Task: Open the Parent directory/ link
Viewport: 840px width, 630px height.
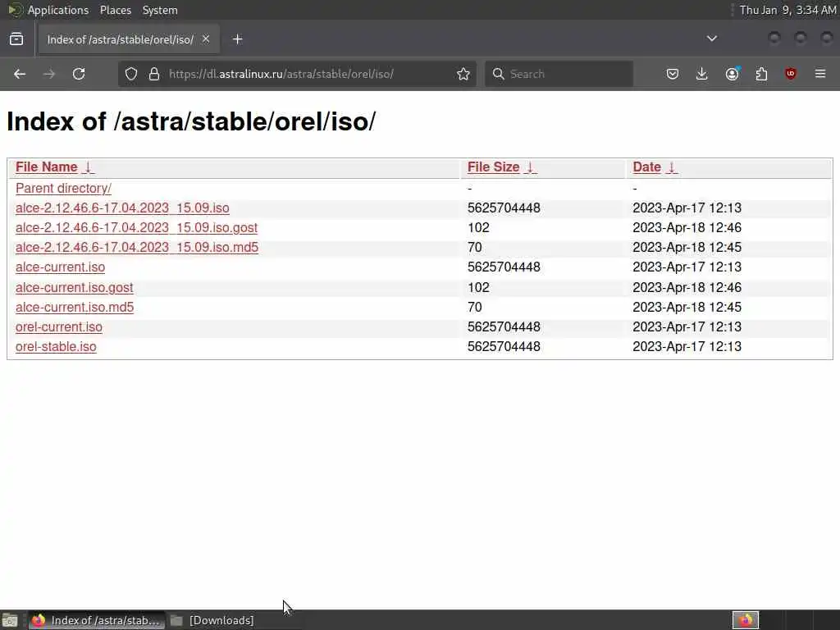Action: point(63,189)
